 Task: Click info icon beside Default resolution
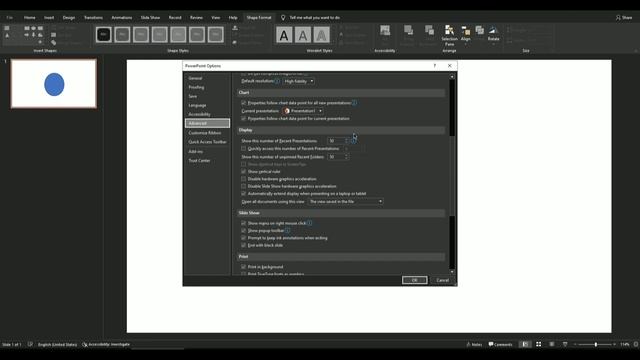pyautogui.click(x=277, y=81)
